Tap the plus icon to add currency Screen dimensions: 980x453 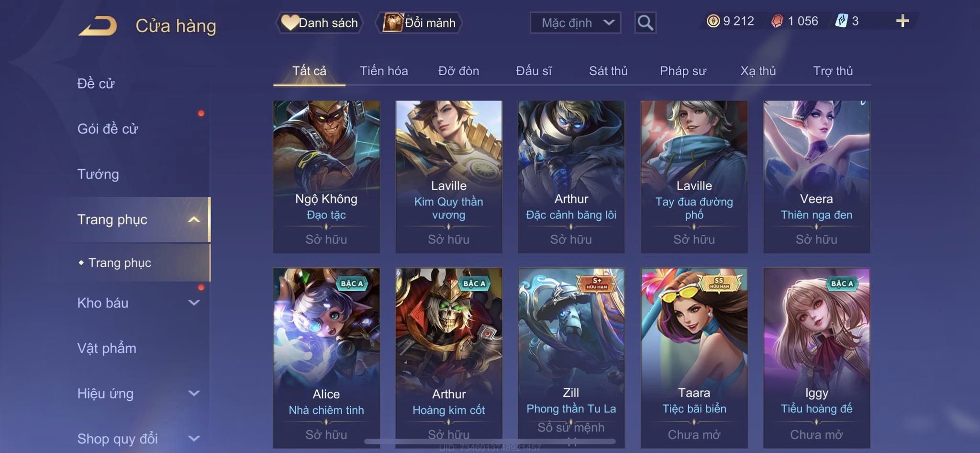coord(902,21)
